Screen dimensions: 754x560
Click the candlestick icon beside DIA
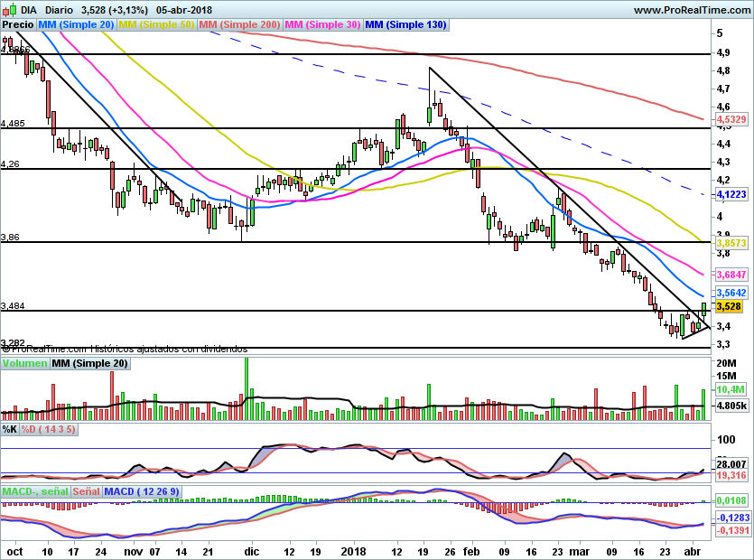pos(9,10)
